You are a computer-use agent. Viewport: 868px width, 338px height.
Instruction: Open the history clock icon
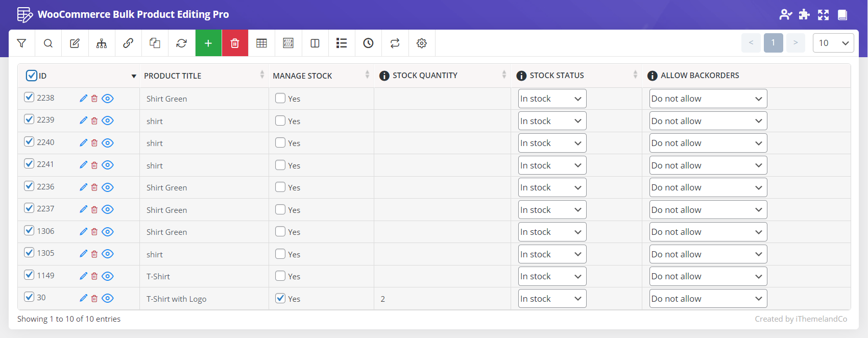(368, 43)
